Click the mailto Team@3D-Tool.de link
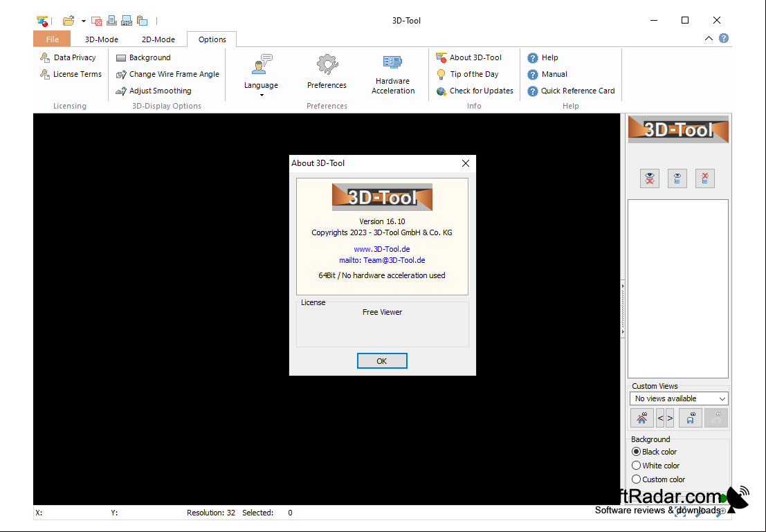Screen dimensions: 766x532 (x=382, y=260)
